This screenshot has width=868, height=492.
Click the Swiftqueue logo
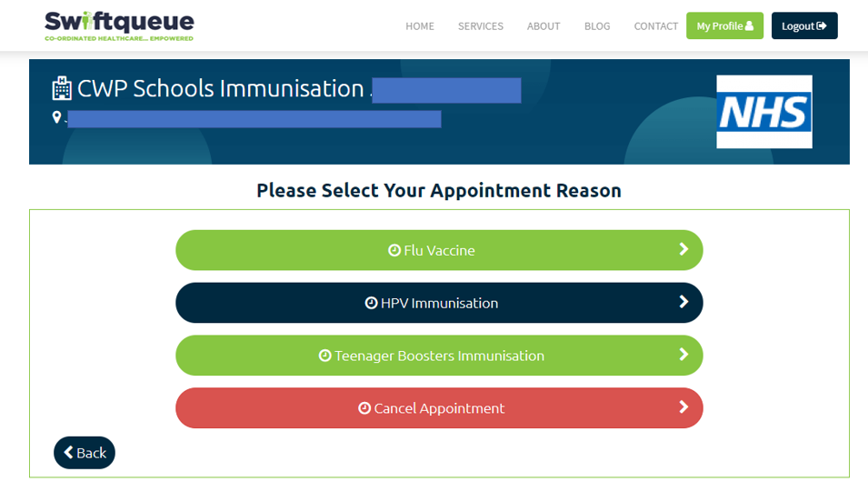pyautogui.click(x=119, y=26)
